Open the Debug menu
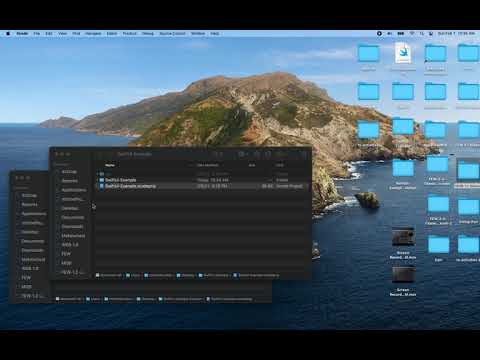This screenshot has height=360, width=480. tap(148, 34)
